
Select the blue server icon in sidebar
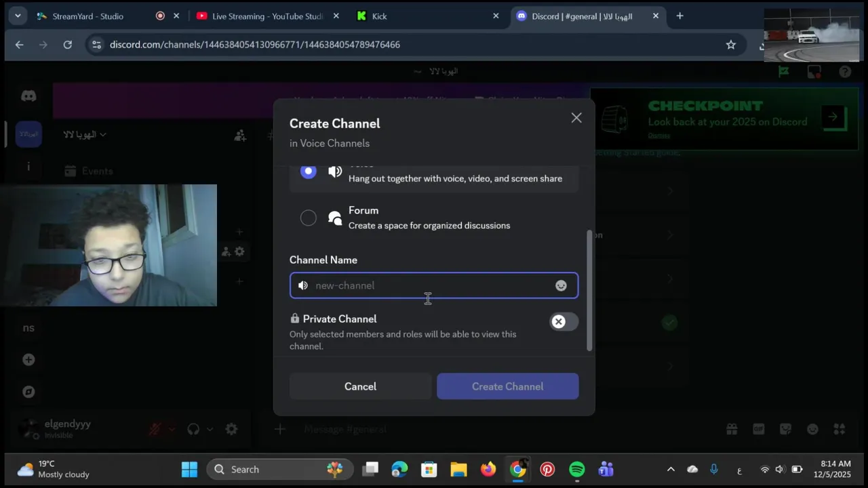click(28, 134)
